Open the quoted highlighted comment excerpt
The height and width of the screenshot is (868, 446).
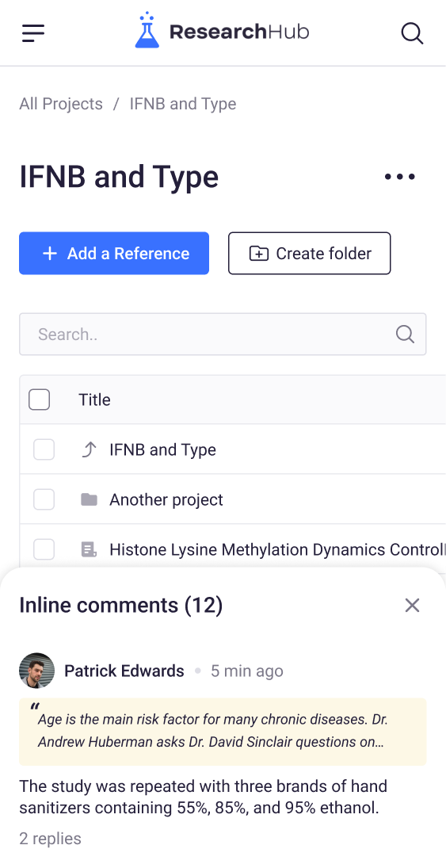223,732
